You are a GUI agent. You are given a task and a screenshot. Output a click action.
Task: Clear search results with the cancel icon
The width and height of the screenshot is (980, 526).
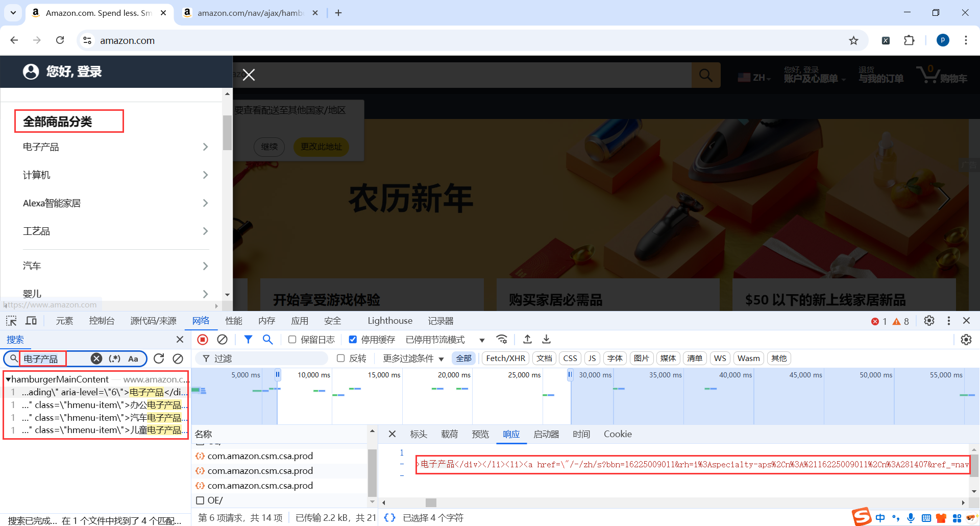pyautogui.click(x=178, y=358)
